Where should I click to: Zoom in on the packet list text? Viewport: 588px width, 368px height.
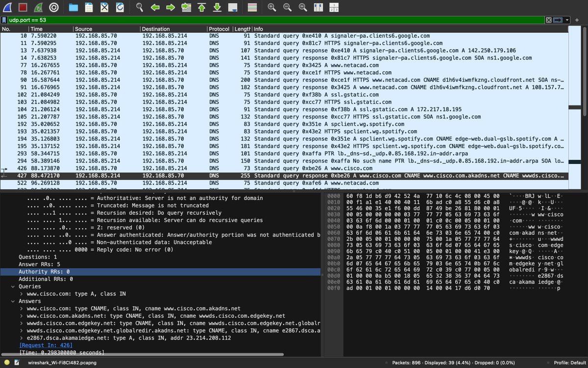(272, 7)
